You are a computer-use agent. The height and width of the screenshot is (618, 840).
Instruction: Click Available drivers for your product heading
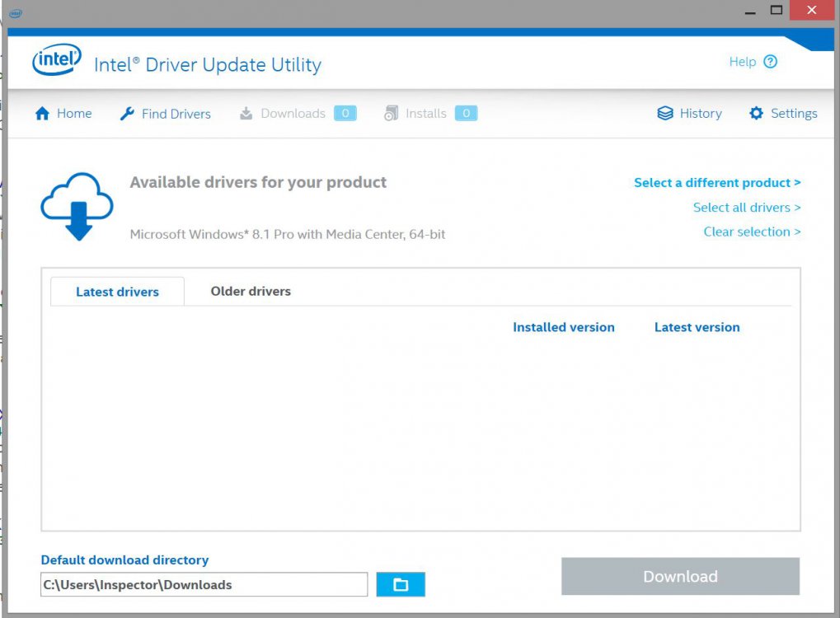tap(258, 183)
